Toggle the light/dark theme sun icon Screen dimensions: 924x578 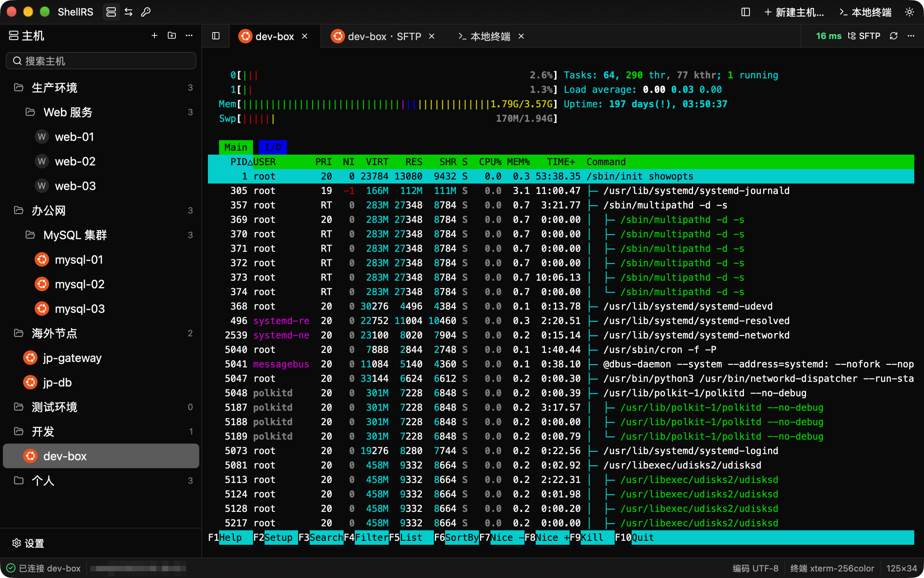pos(910,12)
